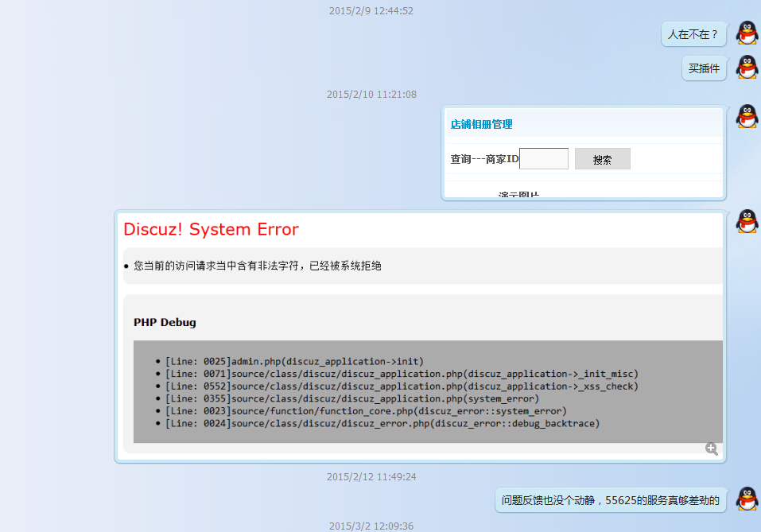Click the timestamp 2015/2/9 12:44:52
The width and height of the screenshot is (761, 532).
pyautogui.click(x=371, y=10)
